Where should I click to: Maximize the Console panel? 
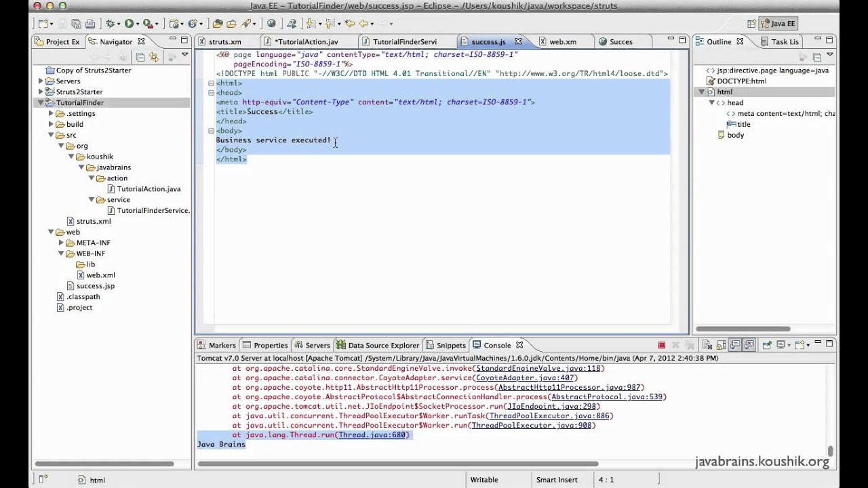pos(829,344)
